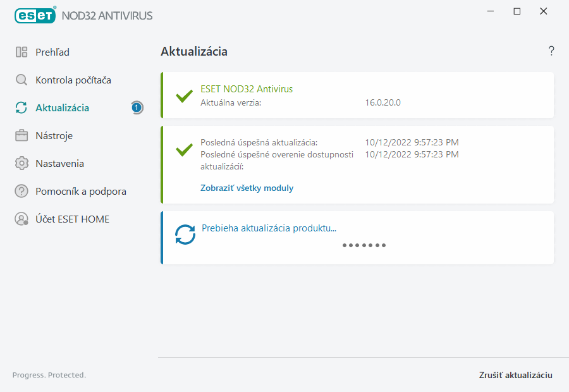Click the update progress dots indicator
The image size is (569, 392).
(364, 245)
